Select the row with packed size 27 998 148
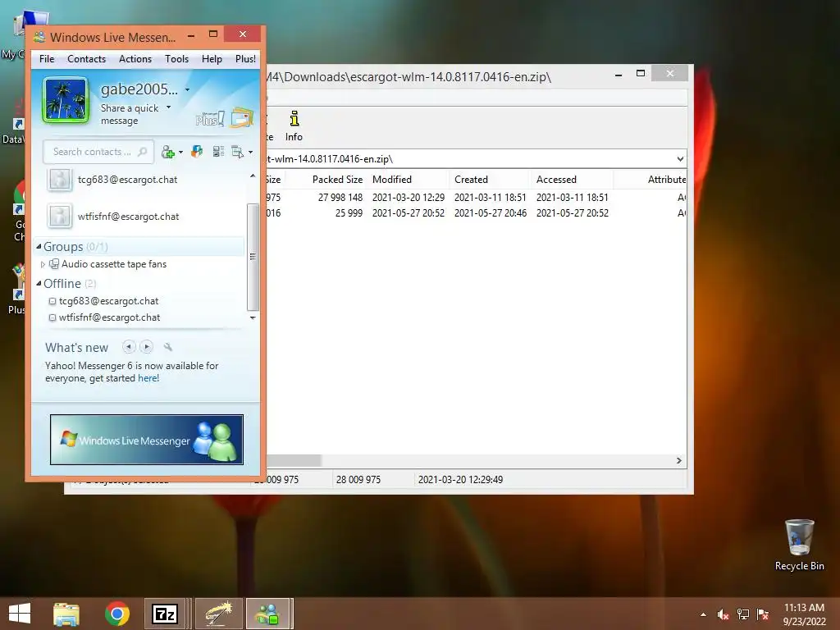The width and height of the screenshot is (840, 630). (x=476, y=197)
